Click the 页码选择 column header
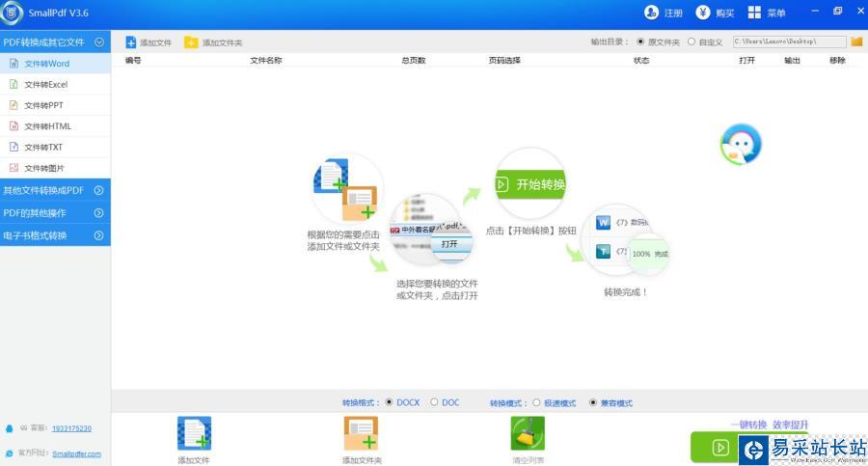 (x=504, y=60)
